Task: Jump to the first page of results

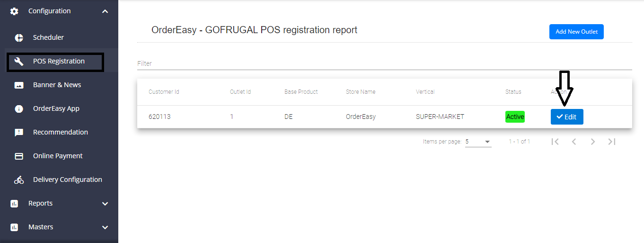Action: click(x=555, y=142)
